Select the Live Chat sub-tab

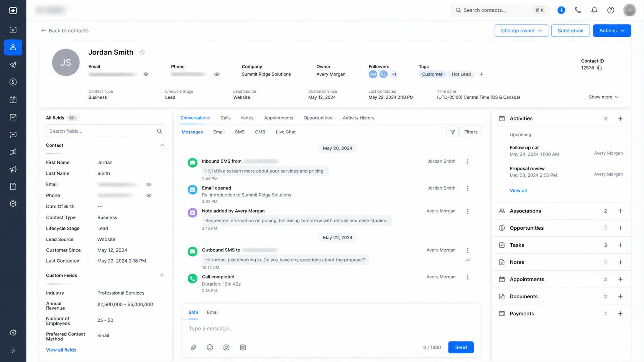(x=286, y=132)
